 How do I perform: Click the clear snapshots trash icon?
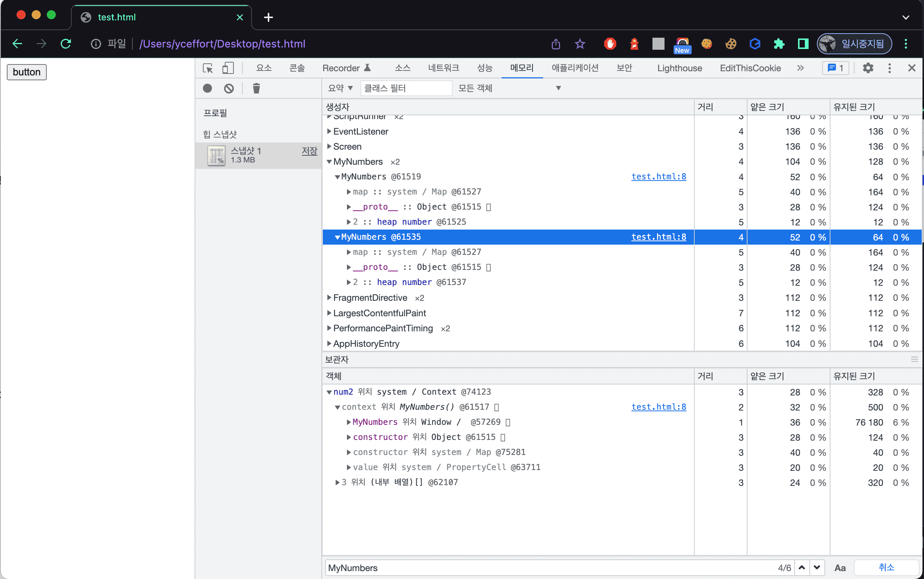coord(256,87)
